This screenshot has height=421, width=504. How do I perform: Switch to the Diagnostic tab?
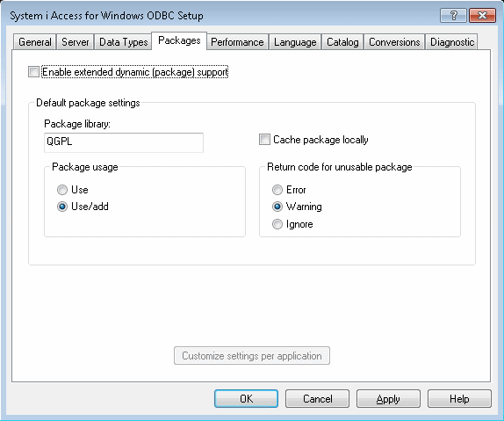pos(452,42)
